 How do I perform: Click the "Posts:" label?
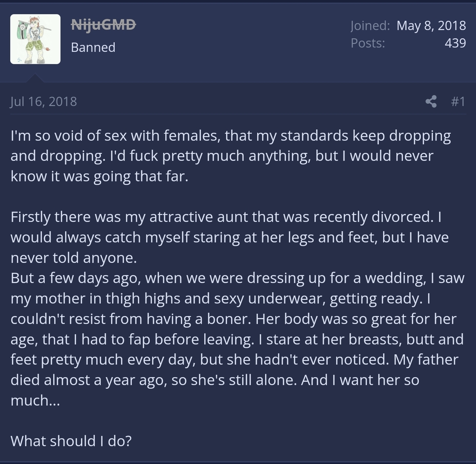pos(368,43)
